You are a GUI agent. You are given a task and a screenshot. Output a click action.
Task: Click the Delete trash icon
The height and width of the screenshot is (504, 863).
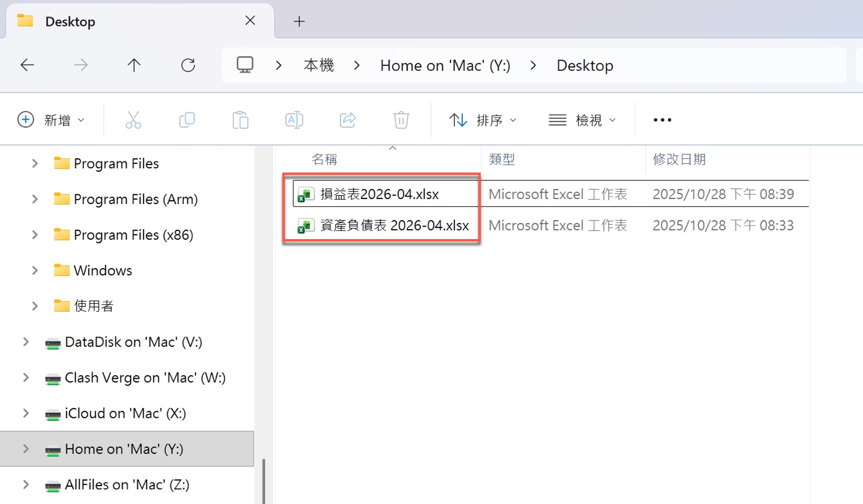401,120
